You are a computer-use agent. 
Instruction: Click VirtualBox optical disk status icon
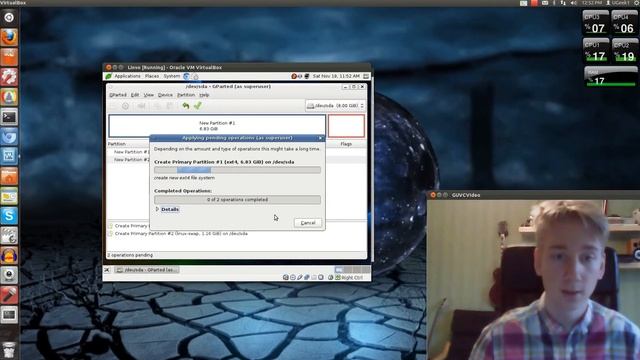(293, 277)
